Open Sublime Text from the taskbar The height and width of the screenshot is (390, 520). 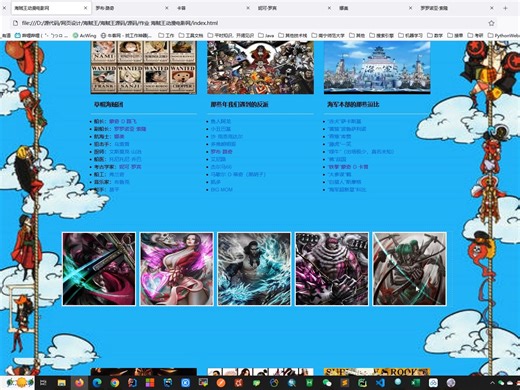(x=345, y=382)
